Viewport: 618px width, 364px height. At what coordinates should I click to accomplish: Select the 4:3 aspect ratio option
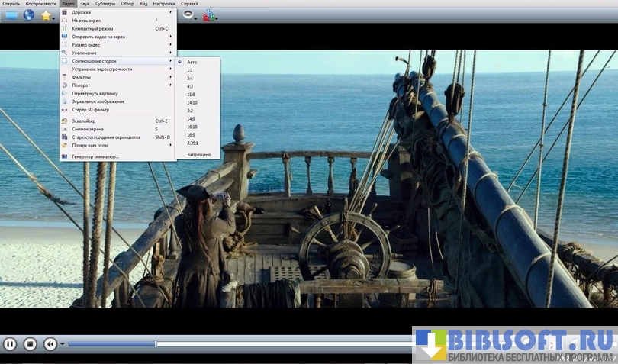(191, 85)
